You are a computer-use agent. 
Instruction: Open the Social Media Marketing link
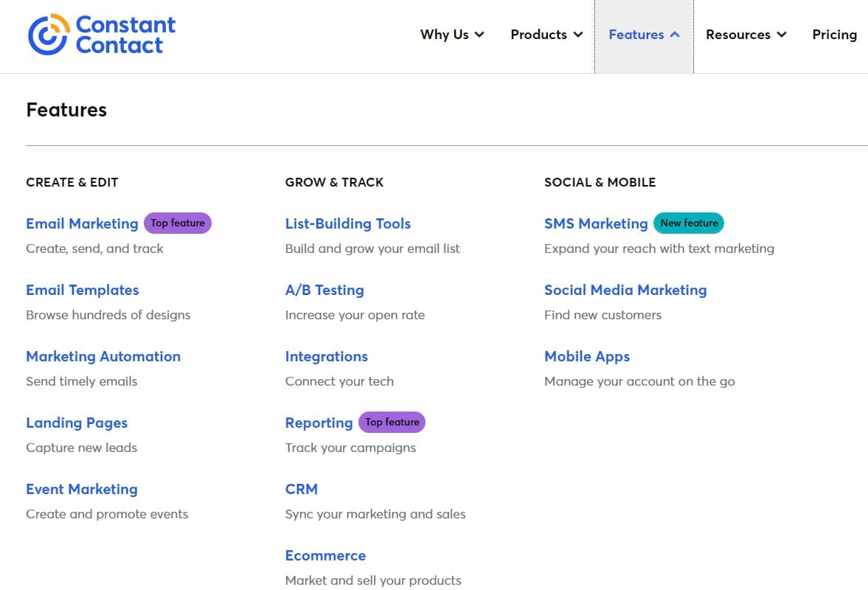[625, 290]
